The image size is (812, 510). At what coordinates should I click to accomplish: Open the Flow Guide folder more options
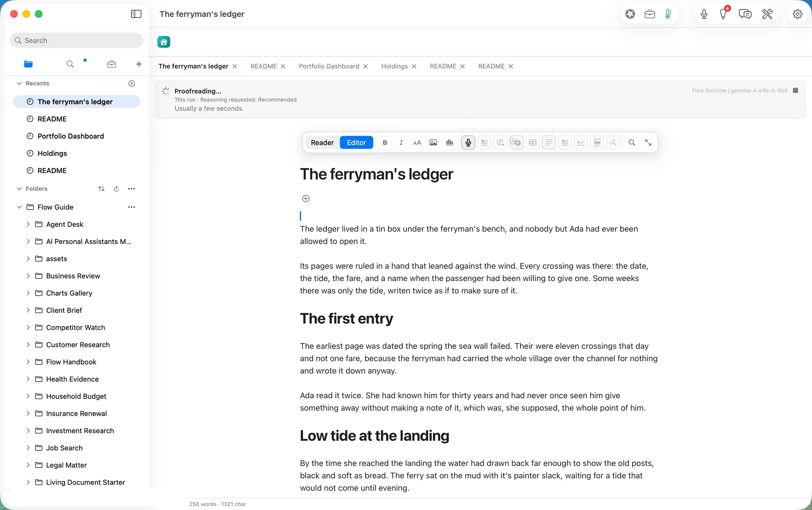(132, 207)
